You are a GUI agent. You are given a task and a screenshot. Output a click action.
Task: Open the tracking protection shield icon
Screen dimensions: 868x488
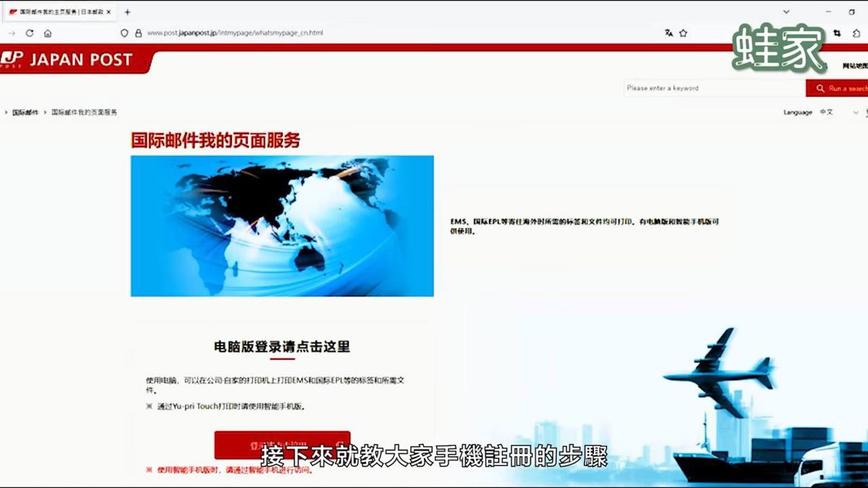tap(124, 33)
